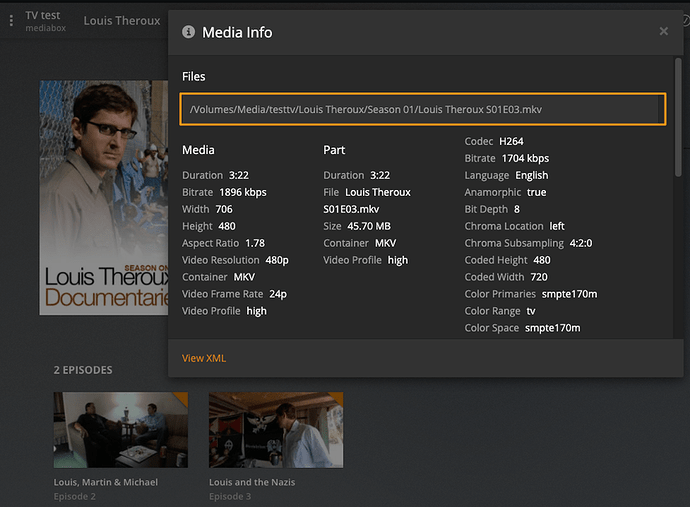Click the 'Episode 3' subtitle label

[x=230, y=496]
